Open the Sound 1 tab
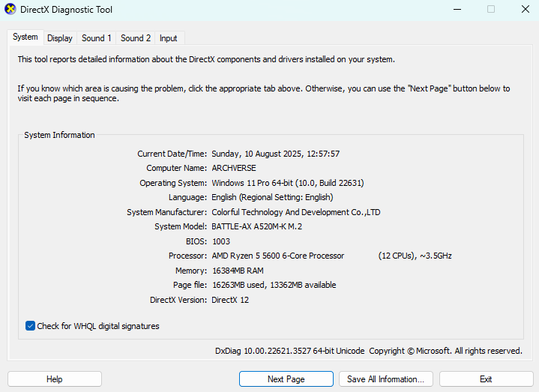This screenshot has height=392, width=539. (x=96, y=38)
